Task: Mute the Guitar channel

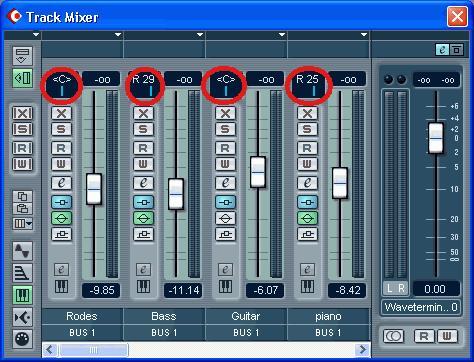Action: coord(225,113)
